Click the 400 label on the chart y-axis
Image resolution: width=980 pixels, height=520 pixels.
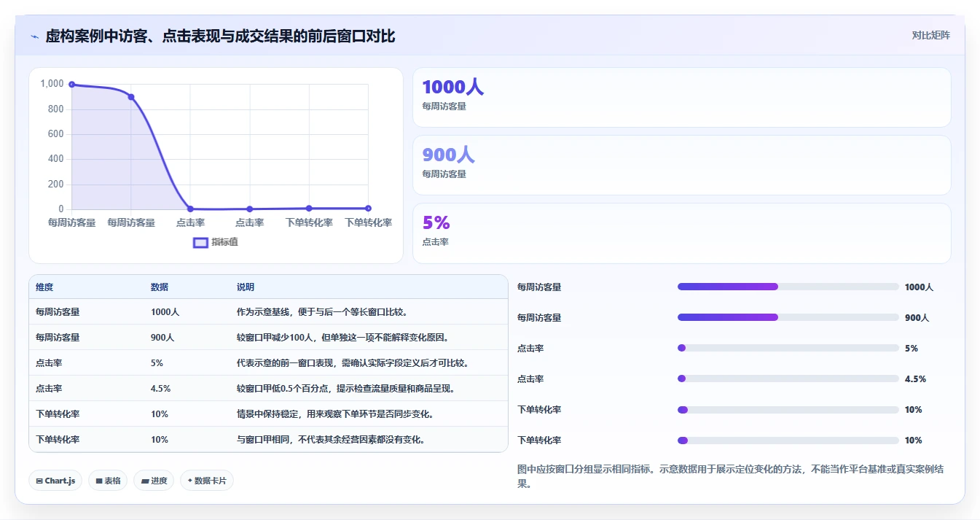click(56, 159)
